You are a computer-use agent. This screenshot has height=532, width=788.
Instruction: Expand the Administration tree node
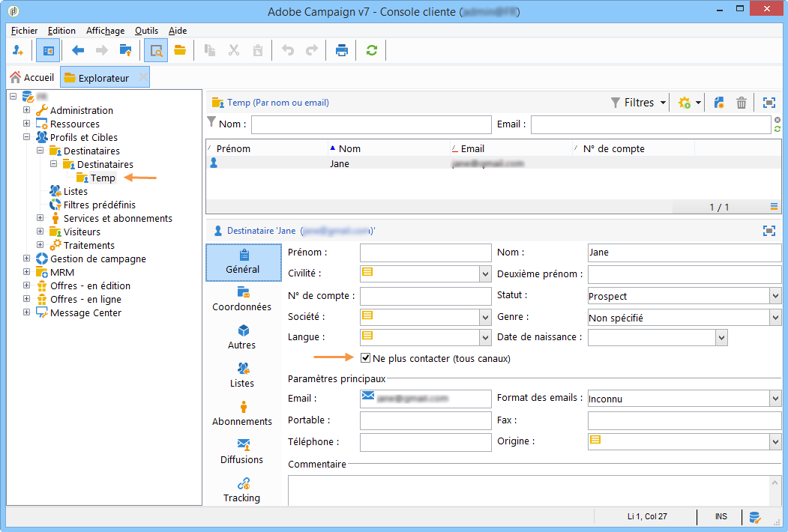coord(27,109)
